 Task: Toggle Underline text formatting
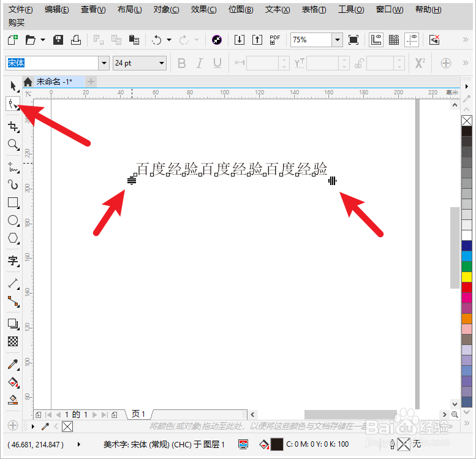217,63
